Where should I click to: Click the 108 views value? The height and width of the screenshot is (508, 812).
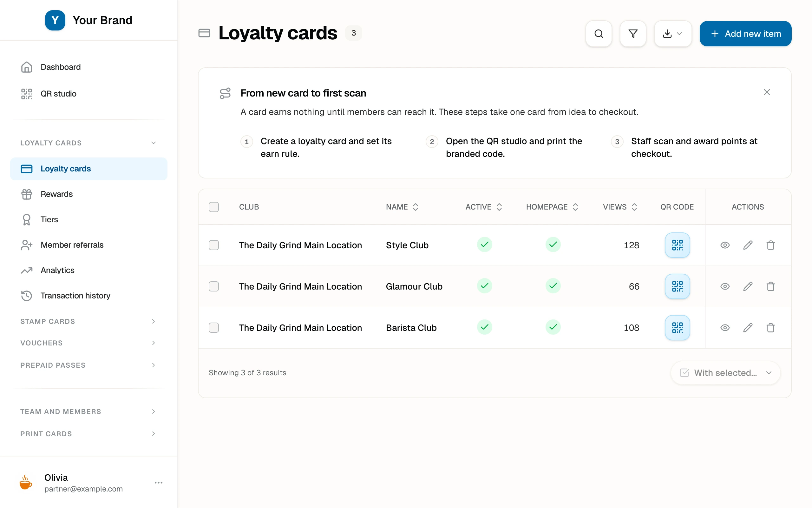point(631,328)
